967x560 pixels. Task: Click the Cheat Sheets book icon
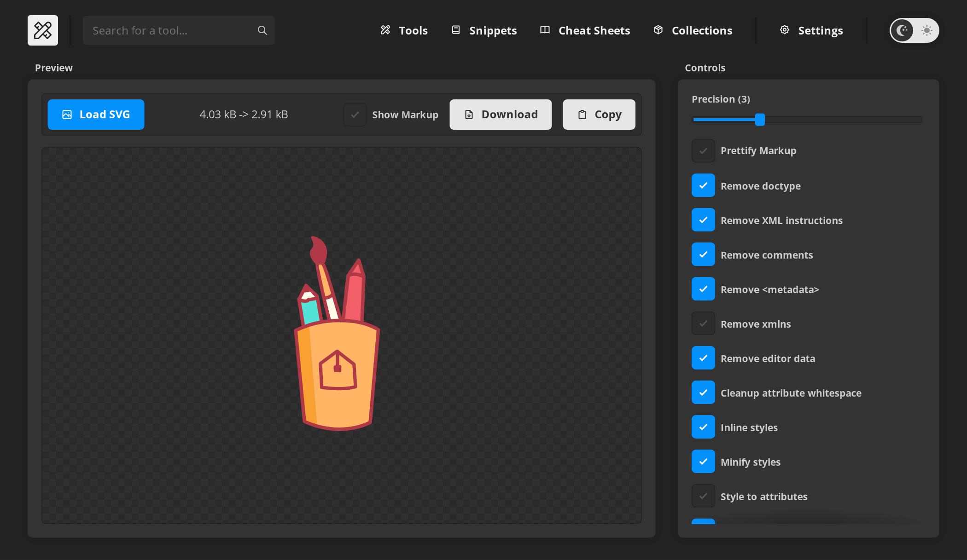pyautogui.click(x=544, y=29)
